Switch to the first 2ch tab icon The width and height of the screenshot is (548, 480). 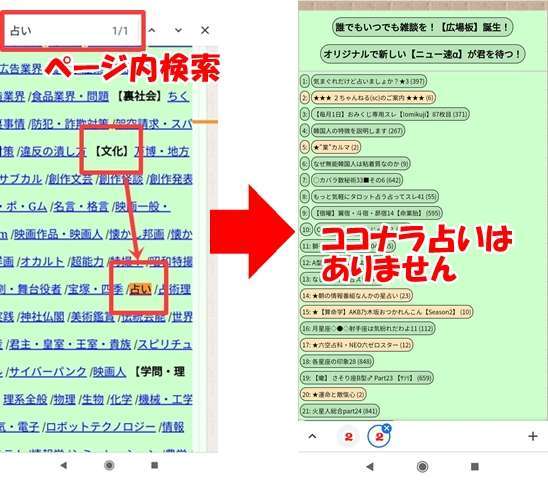pyautogui.click(x=348, y=436)
